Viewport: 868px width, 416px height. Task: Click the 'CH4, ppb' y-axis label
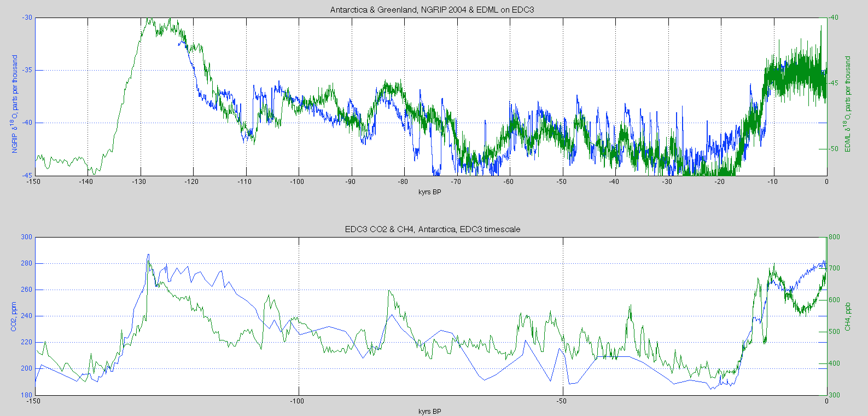[x=848, y=316]
